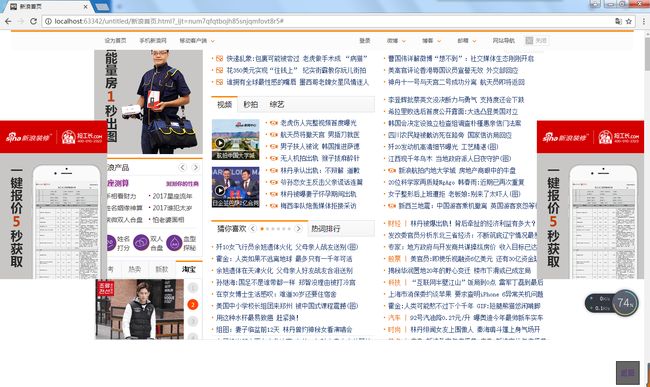This screenshot has width=650, height=387.
Task: Click the 双人合盘 purple round icon
Action: (x=141, y=243)
